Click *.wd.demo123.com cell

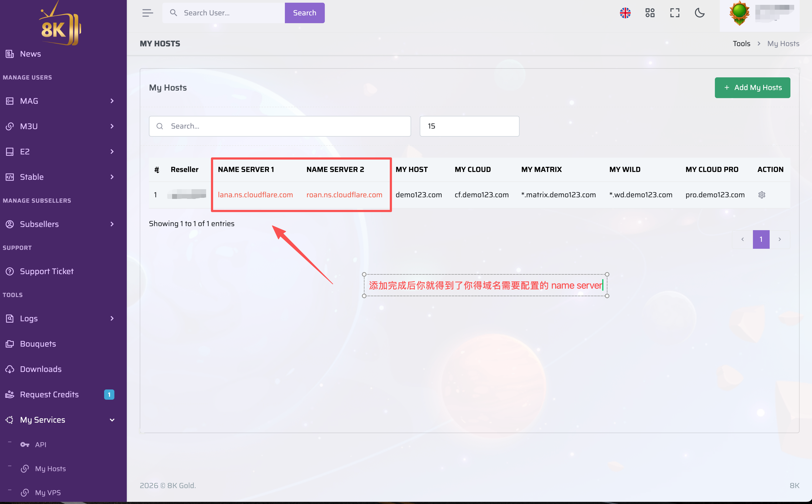point(640,195)
